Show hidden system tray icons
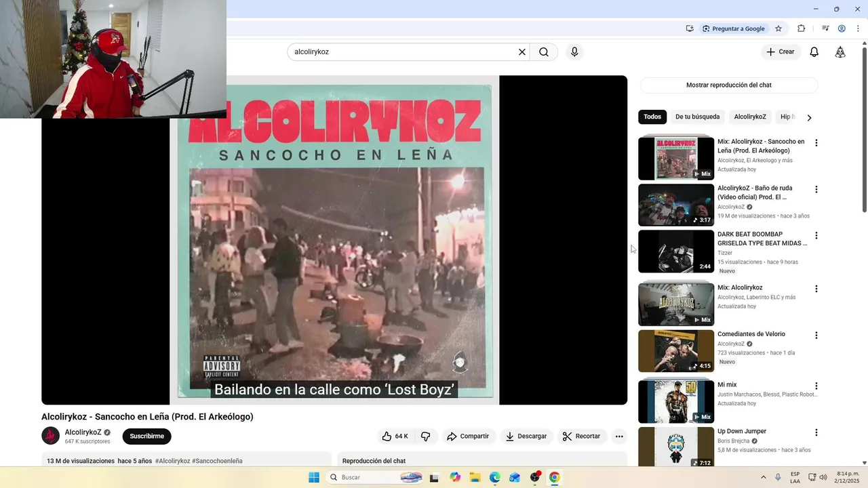Viewport: 868px width, 488px height. [x=763, y=478]
